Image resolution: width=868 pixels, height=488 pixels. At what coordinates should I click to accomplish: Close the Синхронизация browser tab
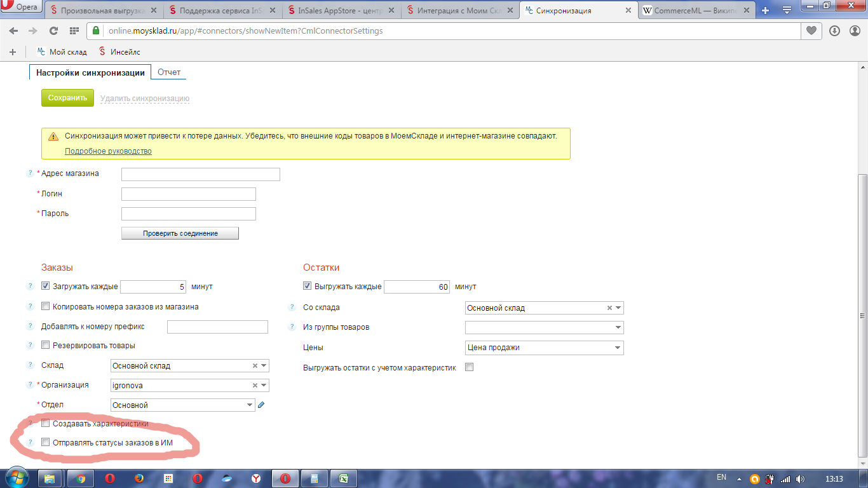629,11
